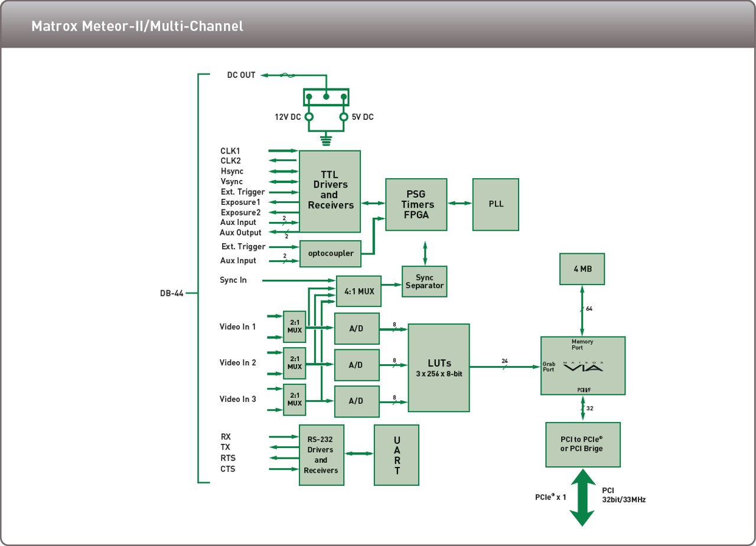Select the 12V DC jumper terminal circle
The height and width of the screenshot is (546, 756).
click(309, 117)
